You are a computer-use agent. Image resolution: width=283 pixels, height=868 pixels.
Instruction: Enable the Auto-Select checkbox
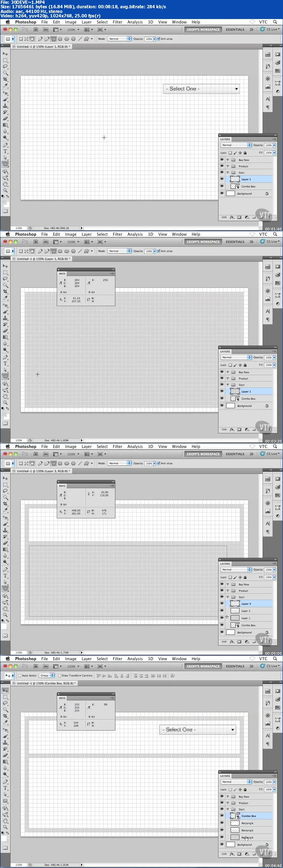(20, 676)
